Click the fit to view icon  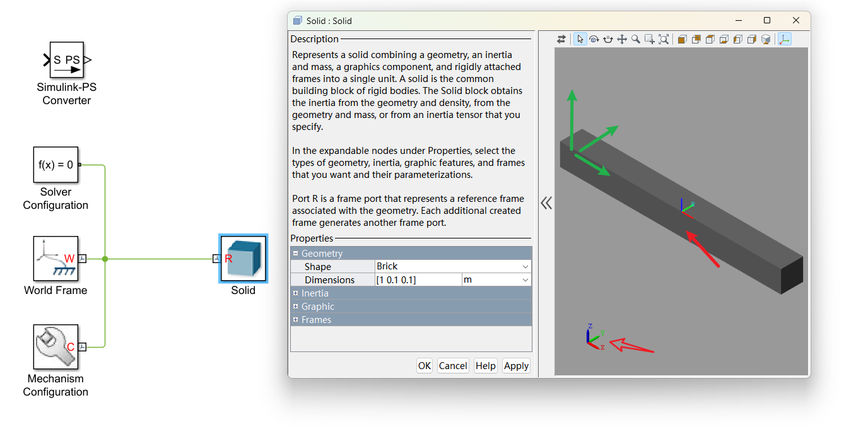tap(664, 39)
